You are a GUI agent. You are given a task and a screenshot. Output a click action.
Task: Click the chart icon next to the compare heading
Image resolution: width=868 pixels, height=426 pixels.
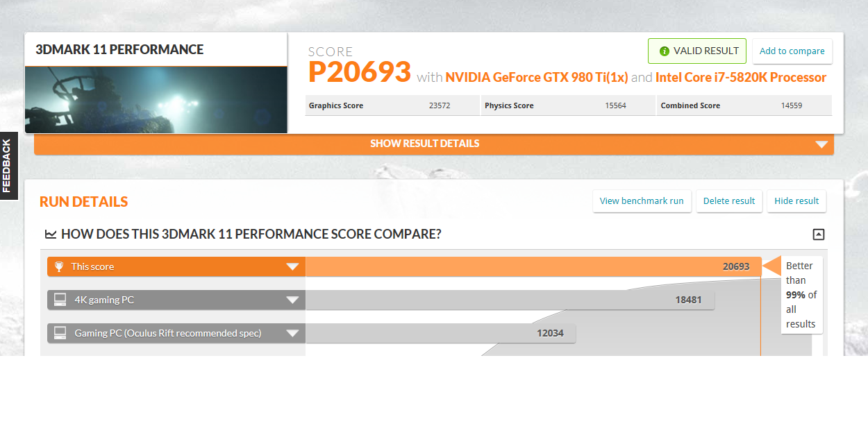[x=51, y=234]
